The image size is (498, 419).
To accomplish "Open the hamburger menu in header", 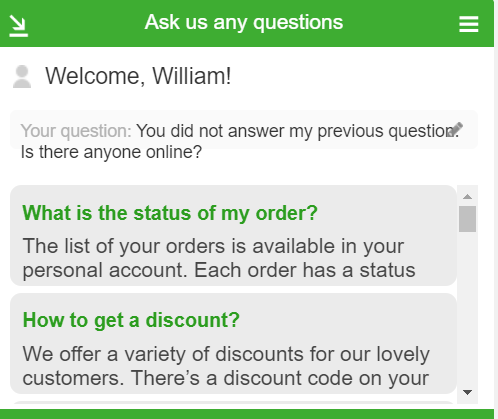I will coord(468,24).
